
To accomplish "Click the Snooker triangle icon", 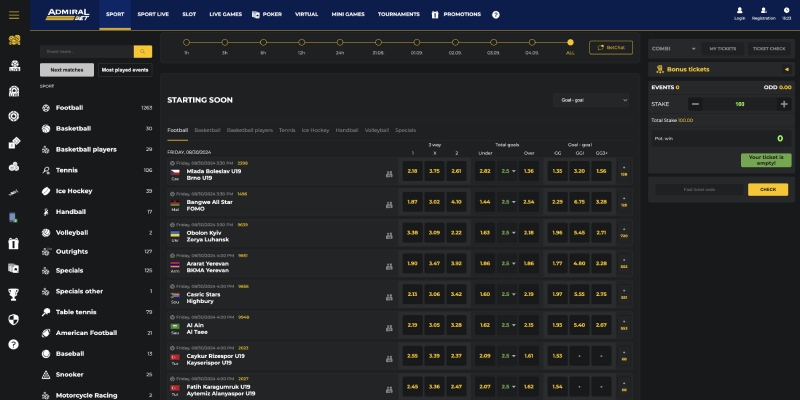I will click(46, 374).
